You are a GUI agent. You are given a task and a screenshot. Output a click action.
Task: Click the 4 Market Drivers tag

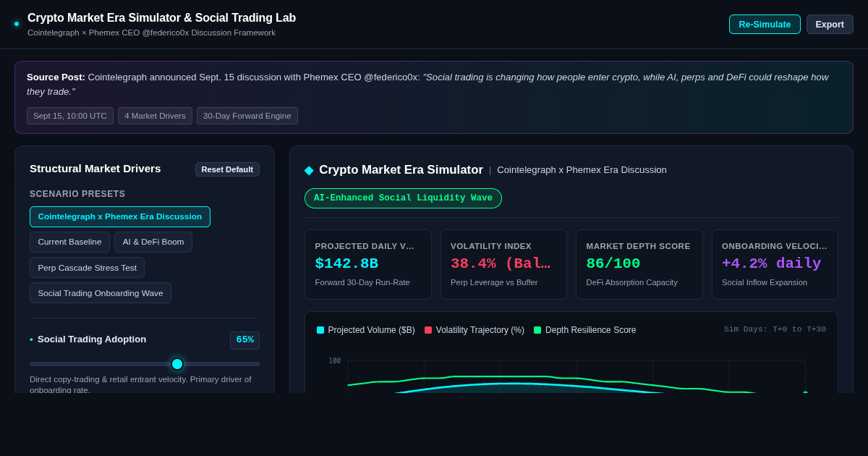click(155, 116)
